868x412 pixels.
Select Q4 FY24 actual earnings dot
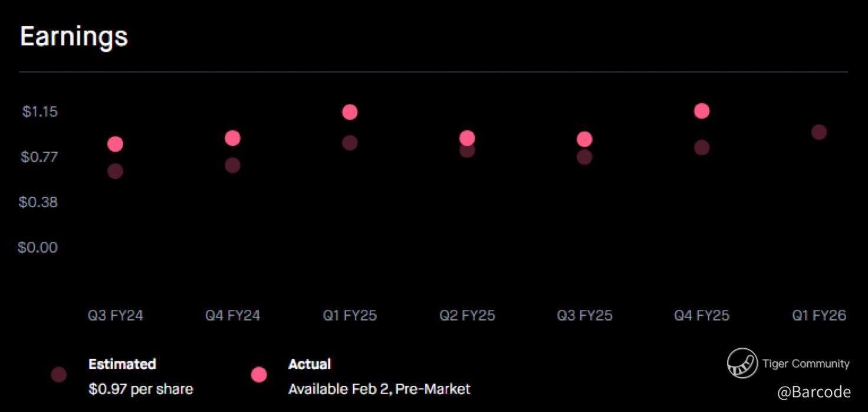click(x=232, y=138)
